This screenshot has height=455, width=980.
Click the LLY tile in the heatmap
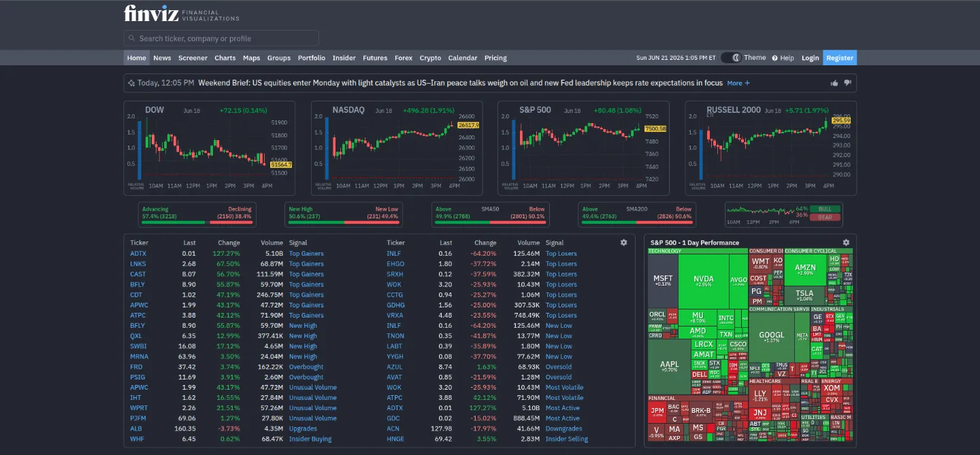(760, 394)
